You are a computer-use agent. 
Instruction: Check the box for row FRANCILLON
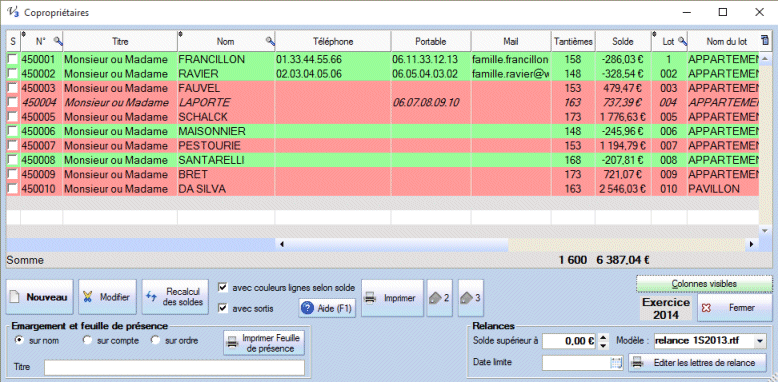click(12, 59)
